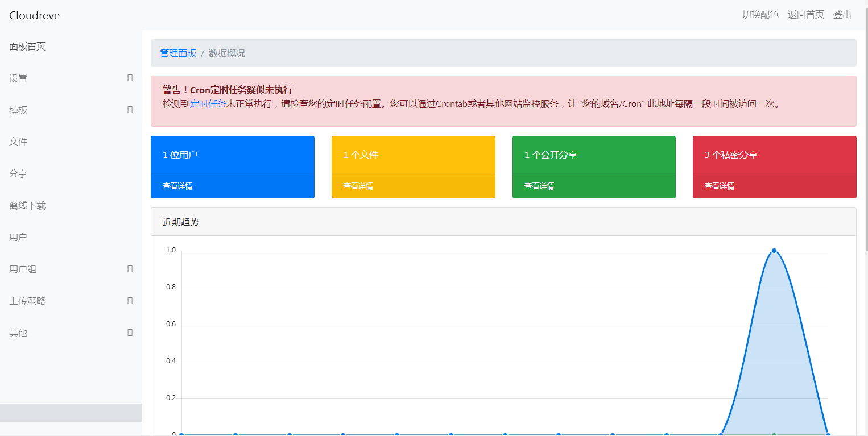Click 管理面板 breadcrumb link
Screen dimensions: 868x436
(x=178, y=53)
